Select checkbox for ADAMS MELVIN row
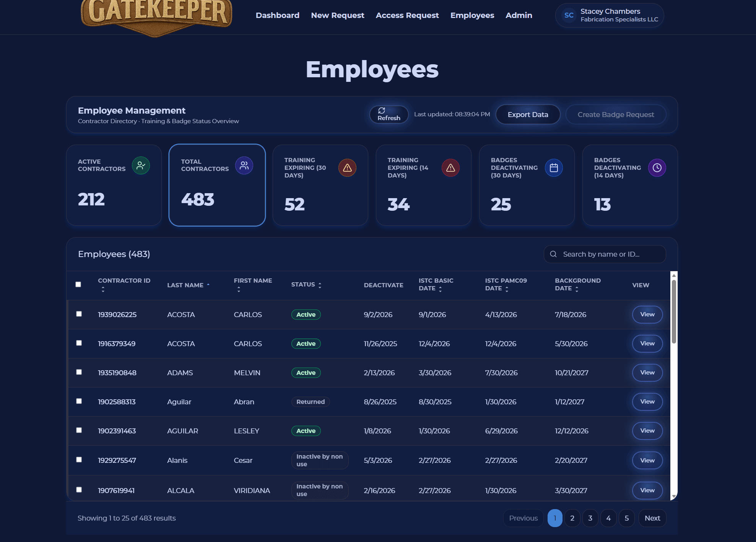The image size is (756, 542). [x=79, y=372]
